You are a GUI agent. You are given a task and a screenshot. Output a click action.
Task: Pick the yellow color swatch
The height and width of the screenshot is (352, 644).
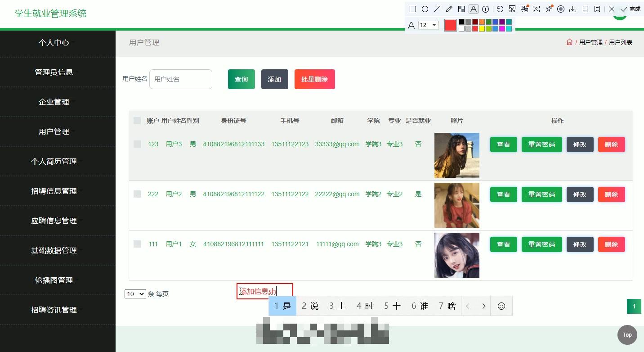(x=482, y=28)
